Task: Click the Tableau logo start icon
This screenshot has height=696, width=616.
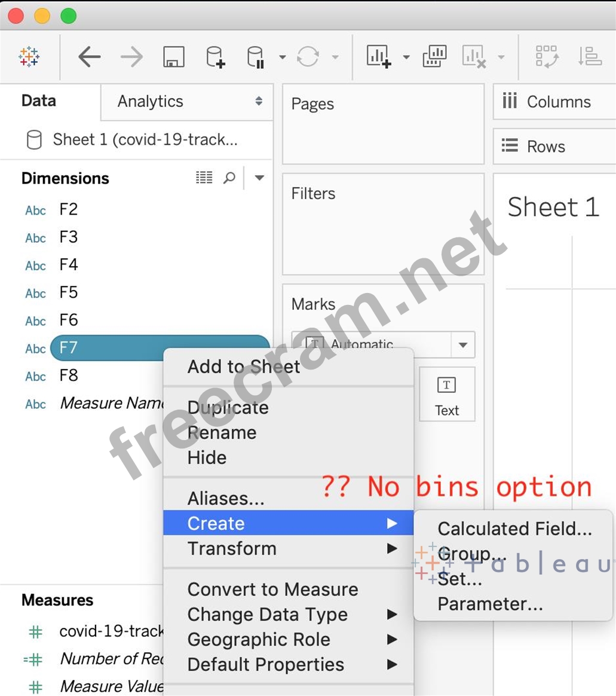Action: tap(29, 57)
